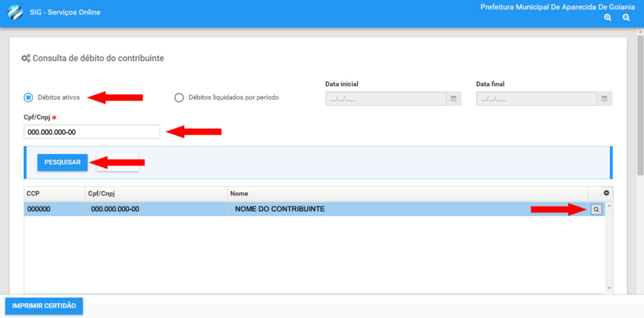Image resolution: width=644 pixels, height=318 pixels.
Task: Click the Data final date field
Action: pos(536,99)
